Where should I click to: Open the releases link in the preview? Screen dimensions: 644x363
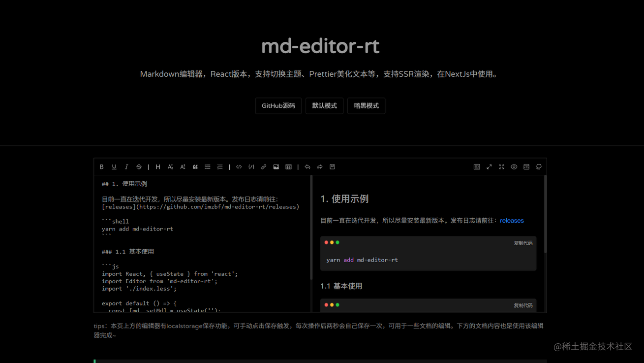click(512, 220)
